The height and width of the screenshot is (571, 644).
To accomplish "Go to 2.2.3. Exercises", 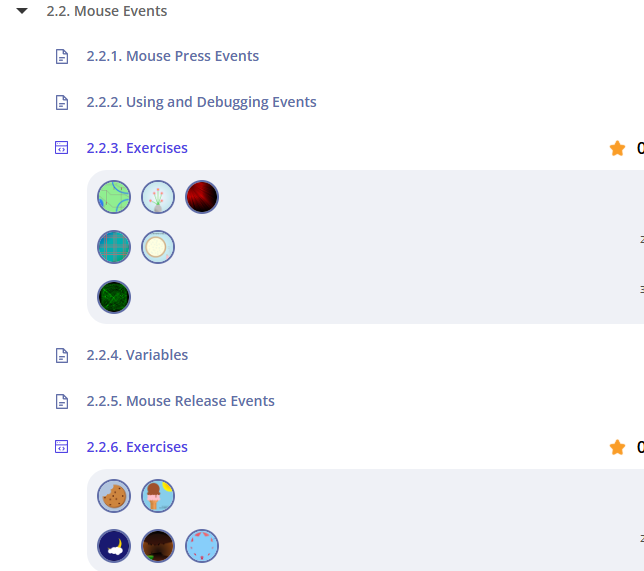I will click(x=137, y=148).
